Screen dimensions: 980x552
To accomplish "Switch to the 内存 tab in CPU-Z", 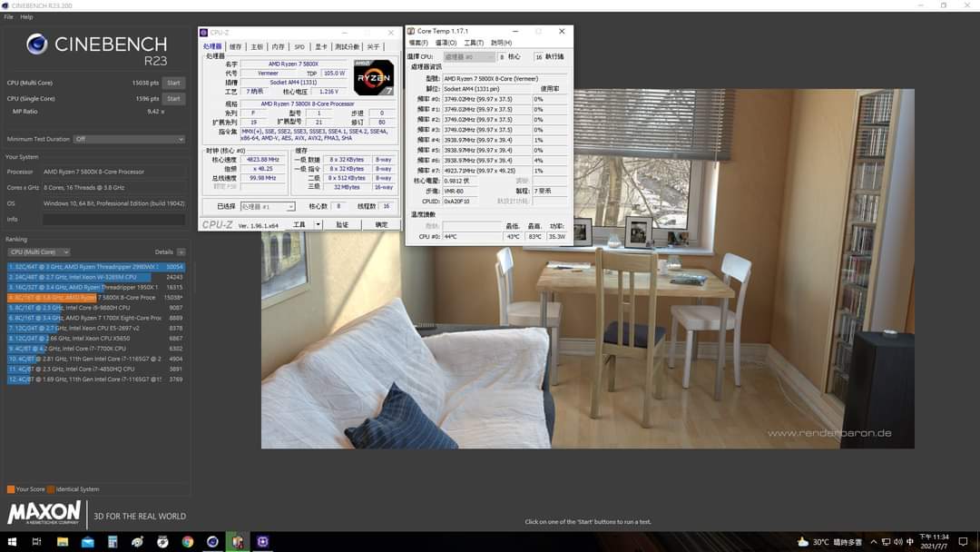I will (x=279, y=46).
